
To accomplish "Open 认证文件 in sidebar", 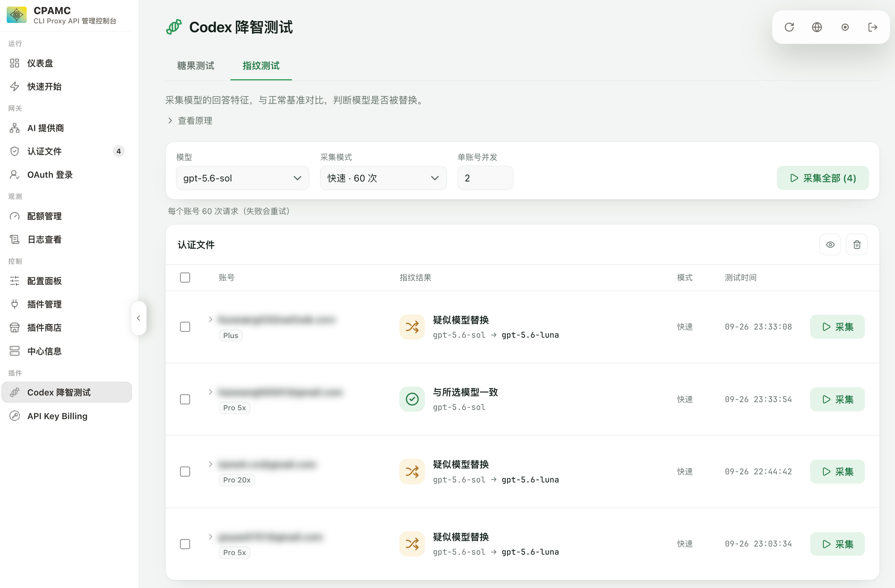I will [67, 151].
